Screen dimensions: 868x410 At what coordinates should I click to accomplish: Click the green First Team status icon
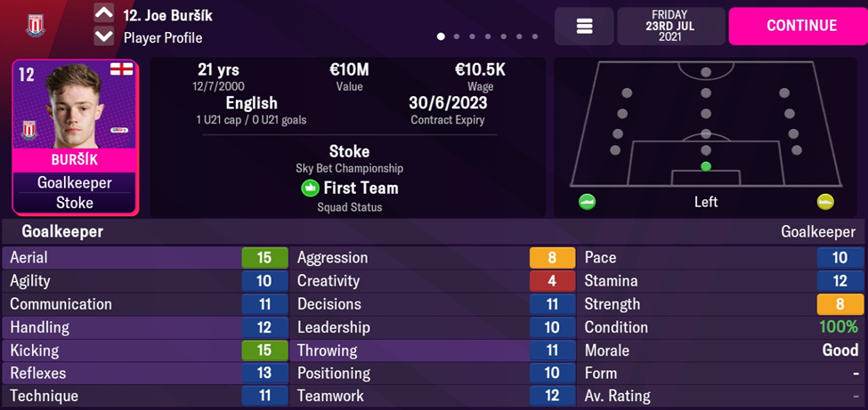310,188
